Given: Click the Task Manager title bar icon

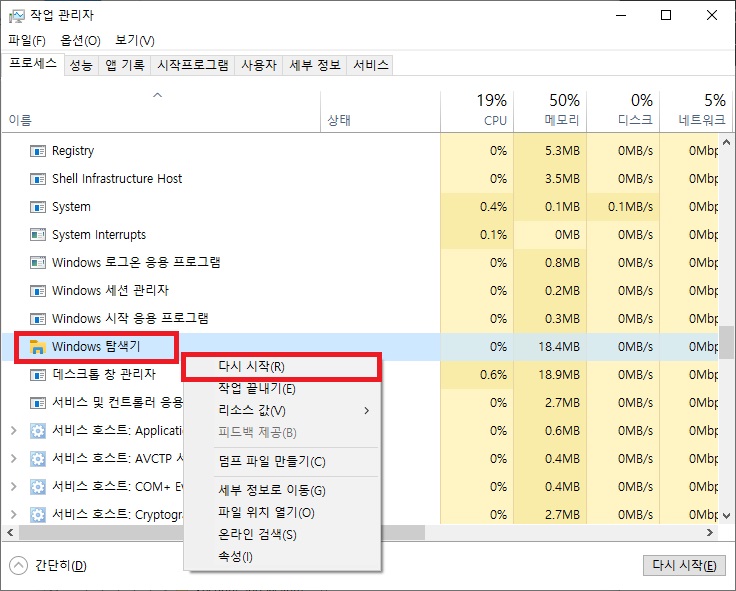Looking at the screenshot, I should tap(16, 16).
